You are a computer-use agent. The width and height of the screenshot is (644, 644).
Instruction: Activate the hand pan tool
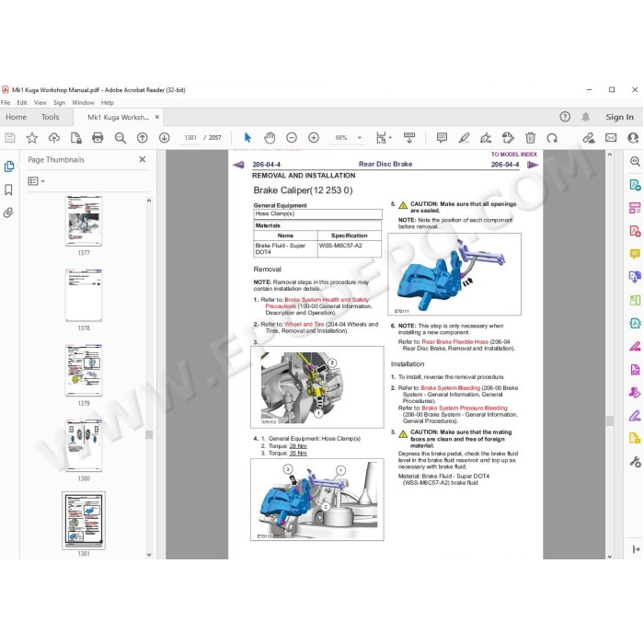270,138
